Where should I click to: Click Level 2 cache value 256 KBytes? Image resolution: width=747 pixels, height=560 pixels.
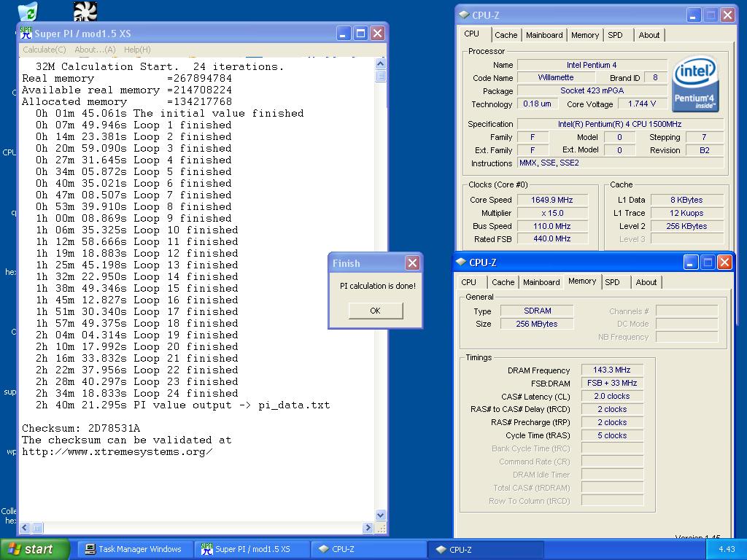(686, 226)
